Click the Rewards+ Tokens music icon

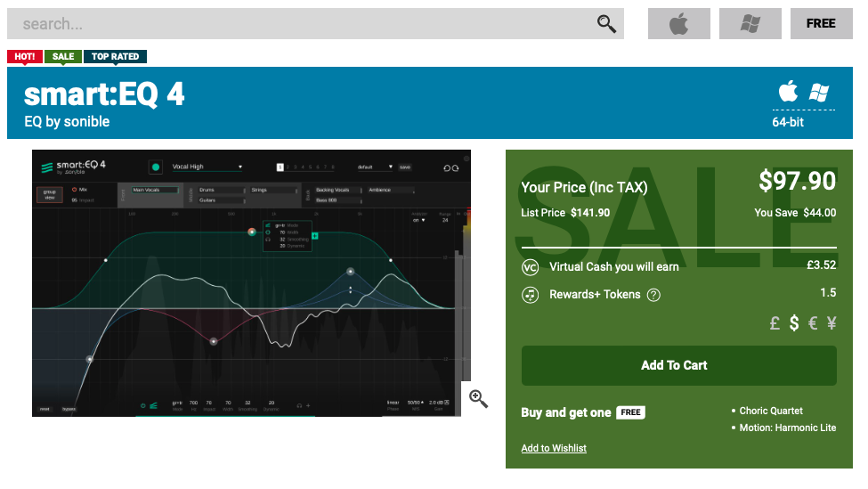[x=531, y=295]
